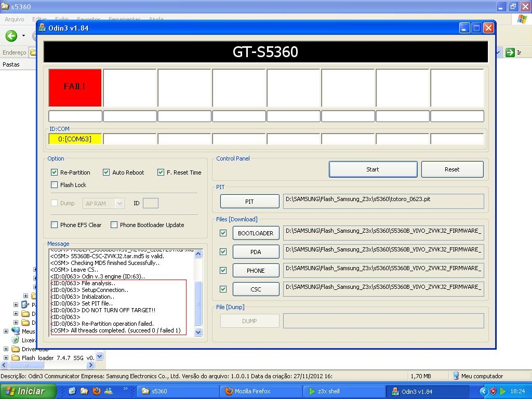Expand the Flash loader 7.4.7 folder node
Viewport: 532px width, 399px height.
click(6, 357)
